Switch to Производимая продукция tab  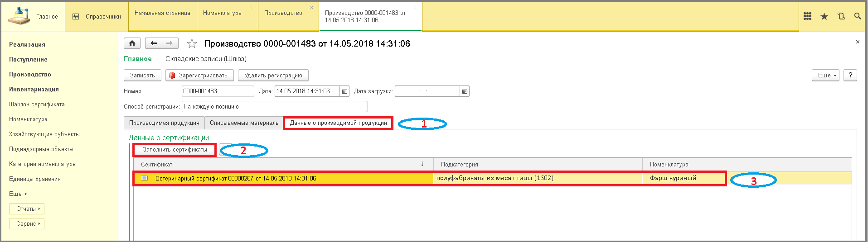(x=164, y=123)
